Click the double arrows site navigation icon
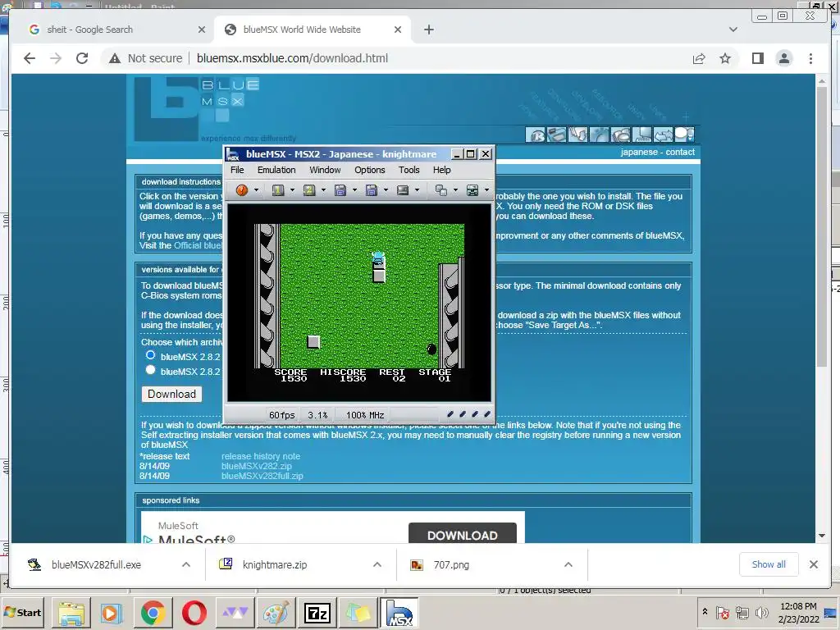 pyautogui.click(x=663, y=135)
